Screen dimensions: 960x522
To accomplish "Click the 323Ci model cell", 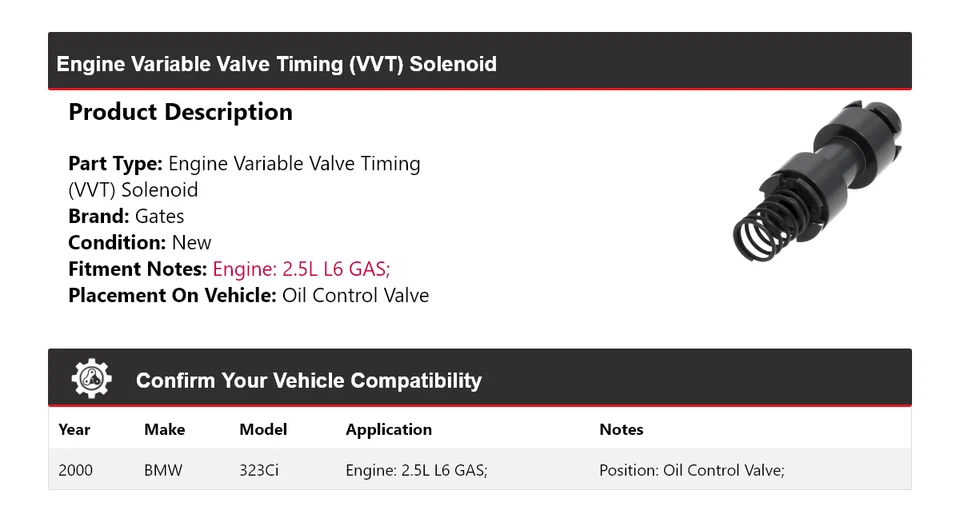I will tap(259, 470).
